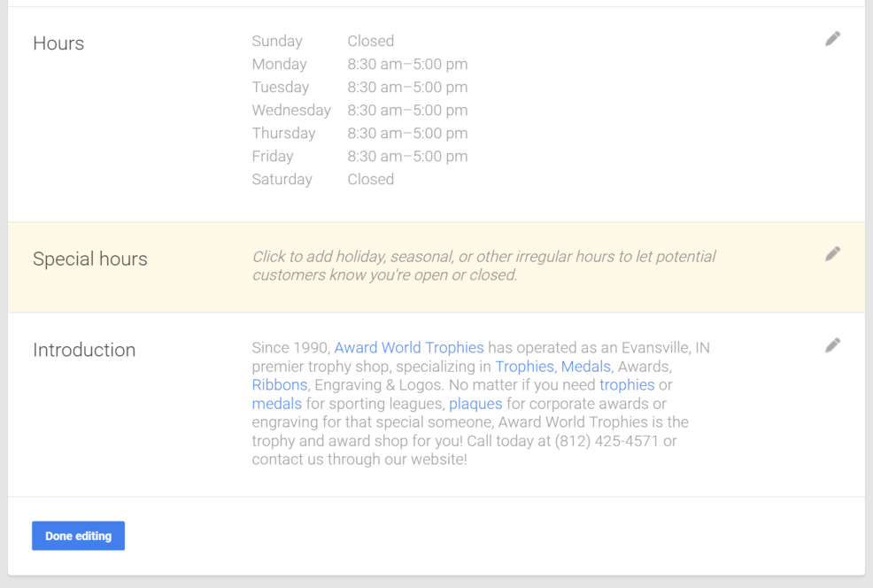This screenshot has height=588, width=873.
Task: Click the lowercase trophies link
Action: tap(627, 384)
